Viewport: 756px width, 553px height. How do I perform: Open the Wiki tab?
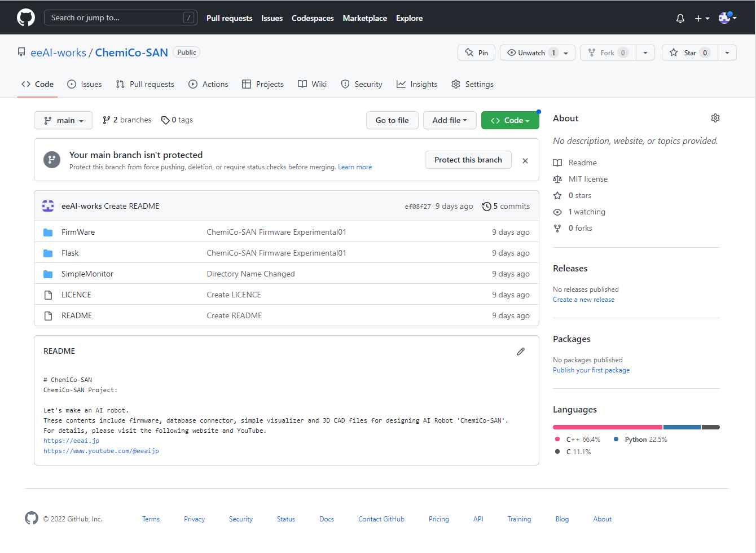pyautogui.click(x=313, y=84)
